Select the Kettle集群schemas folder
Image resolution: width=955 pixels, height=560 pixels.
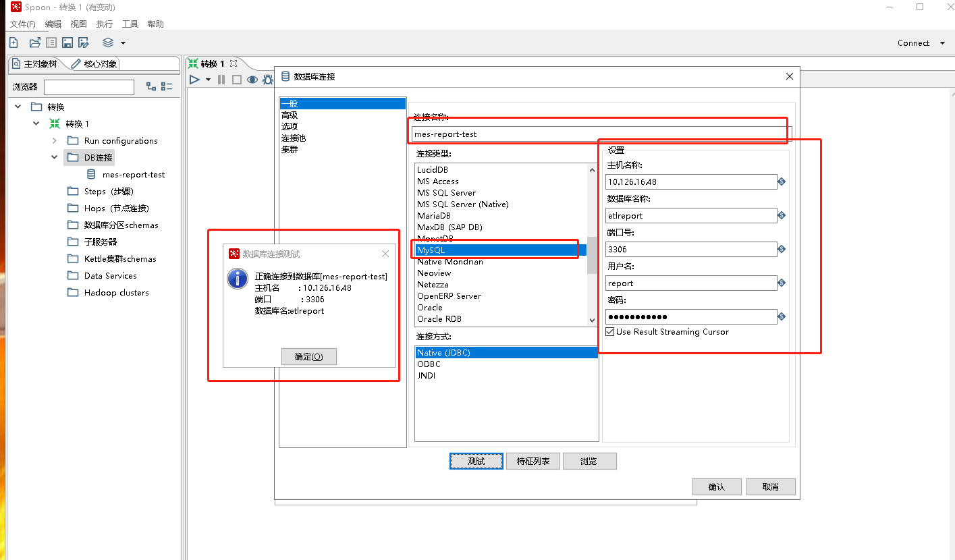(x=120, y=258)
